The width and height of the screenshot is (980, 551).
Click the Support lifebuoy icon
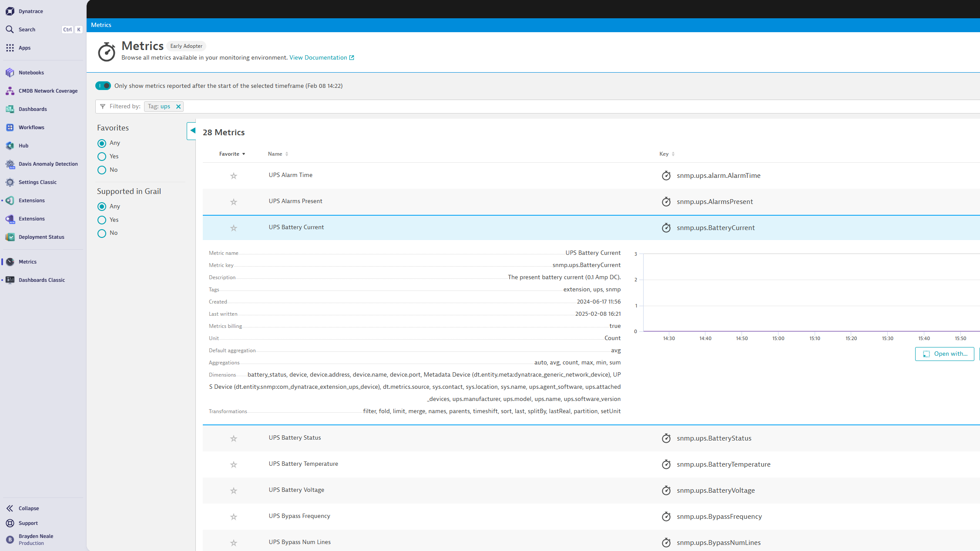(x=10, y=523)
